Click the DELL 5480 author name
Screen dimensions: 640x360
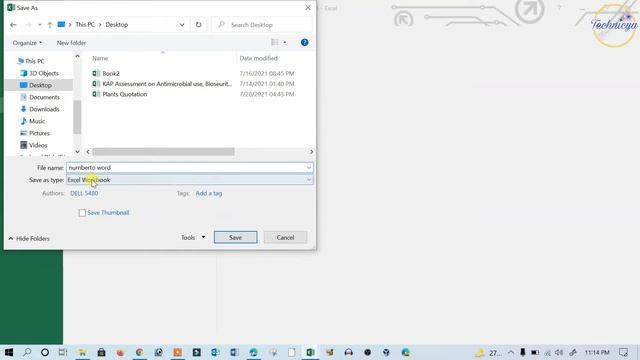point(84,193)
